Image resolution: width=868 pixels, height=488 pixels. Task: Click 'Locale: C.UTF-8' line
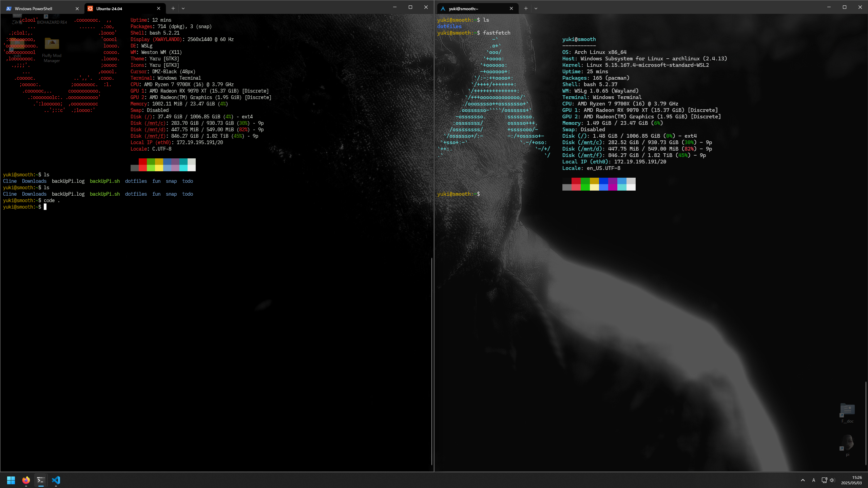[151, 149]
